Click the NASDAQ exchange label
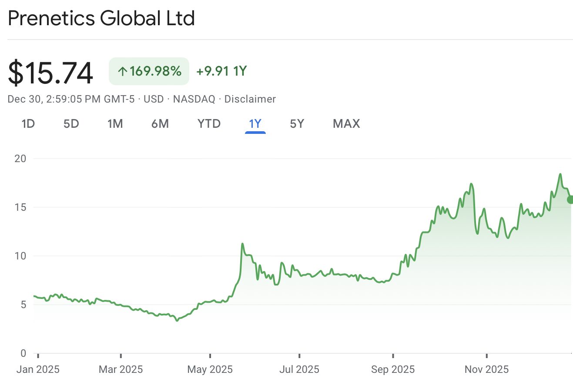This screenshot has width=573, height=392. [194, 99]
